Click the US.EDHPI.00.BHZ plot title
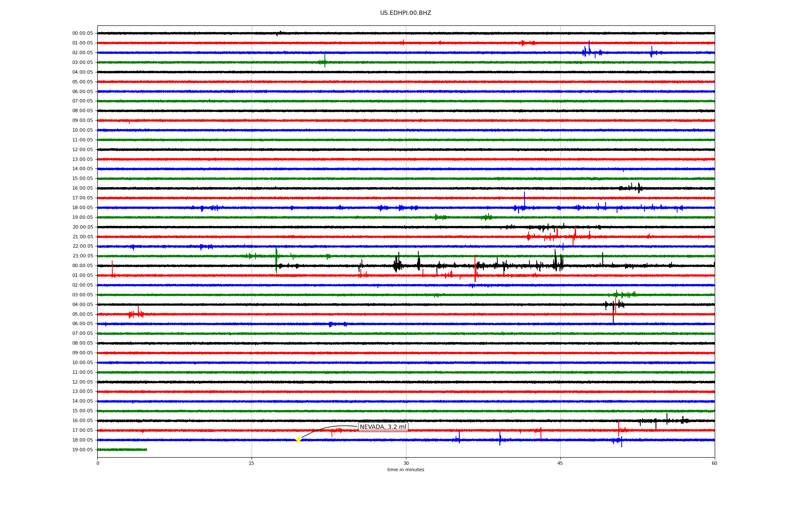This screenshot has width=812, height=508. click(x=406, y=13)
